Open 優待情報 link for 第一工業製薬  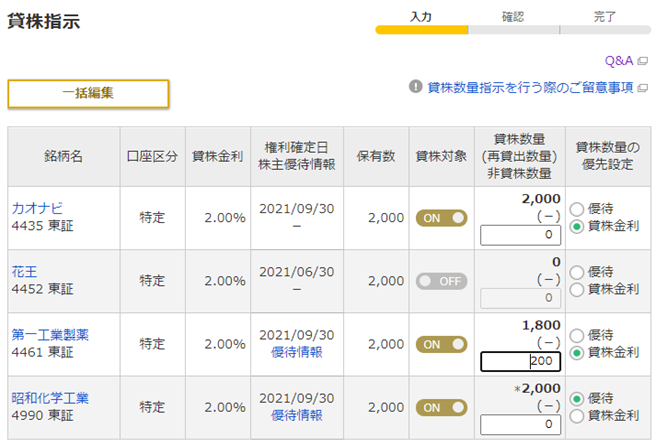coord(296,352)
